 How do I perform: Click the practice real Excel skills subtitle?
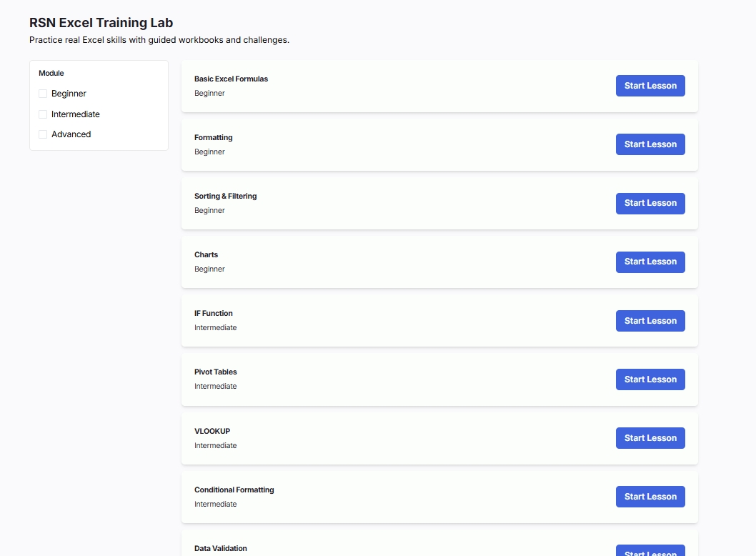click(159, 40)
